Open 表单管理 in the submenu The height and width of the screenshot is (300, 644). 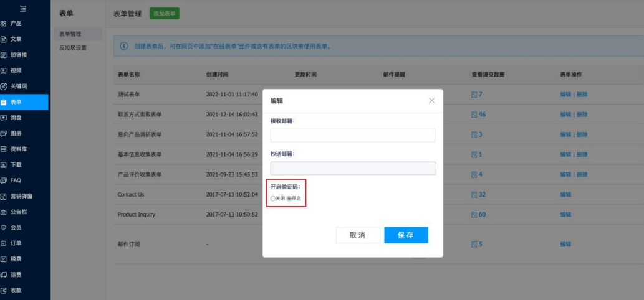coord(70,34)
